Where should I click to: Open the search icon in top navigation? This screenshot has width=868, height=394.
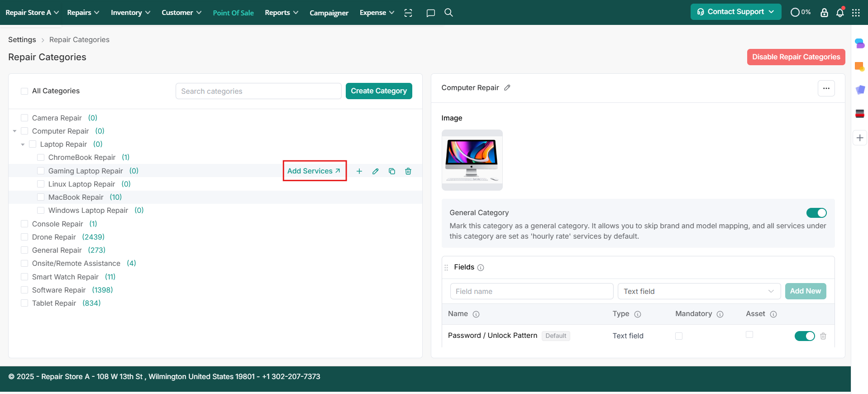(x=448, y=13)
